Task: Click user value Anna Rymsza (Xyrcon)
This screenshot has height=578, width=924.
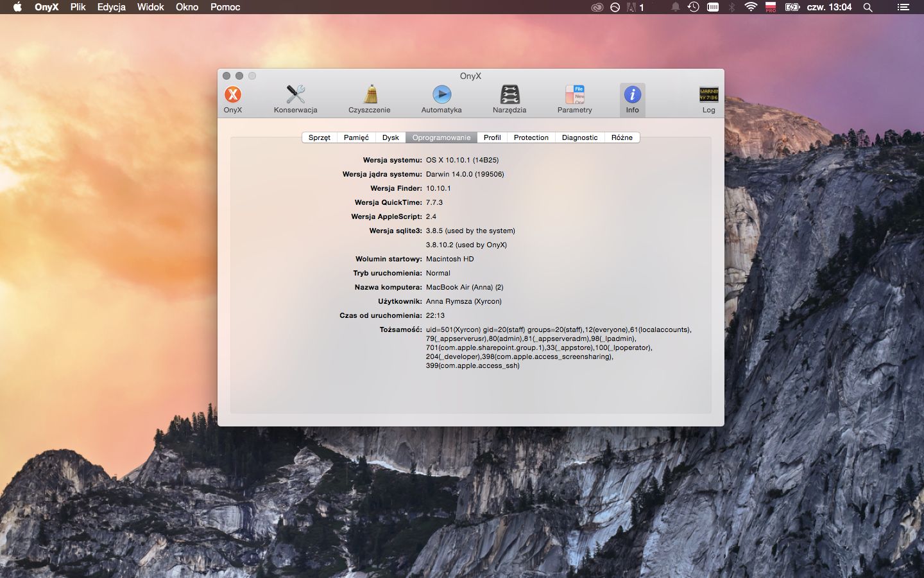Action: [x=464, y=301]
